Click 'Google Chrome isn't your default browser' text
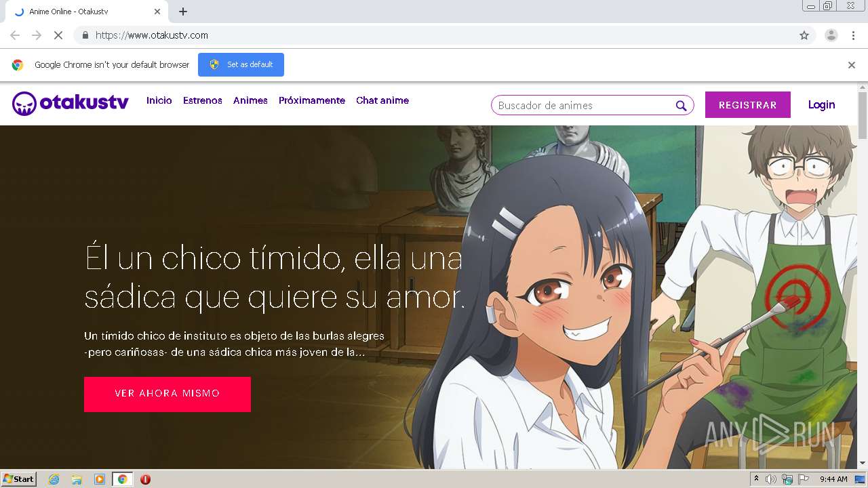Screen dimensions: 868x488 [x=112, y=65]
